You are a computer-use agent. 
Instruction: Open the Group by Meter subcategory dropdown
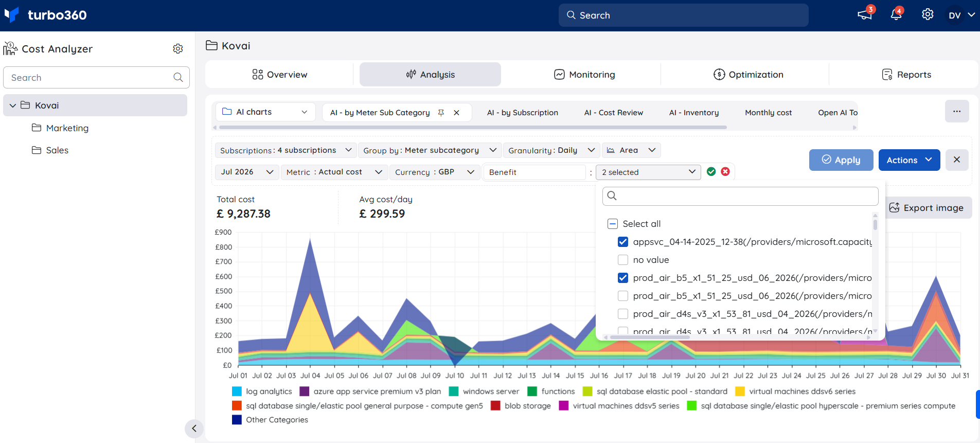(430, 150)
